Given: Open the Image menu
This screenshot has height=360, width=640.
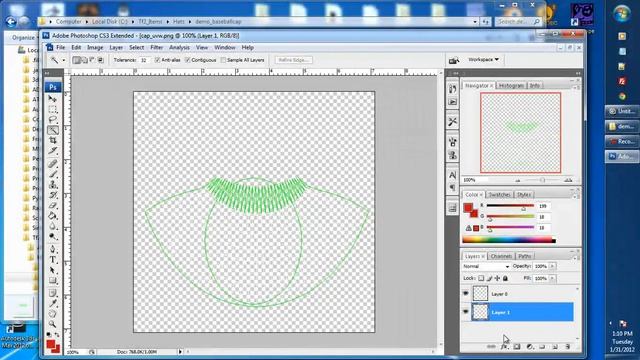Looking at the screenshot, I should (x=95, y=47).
